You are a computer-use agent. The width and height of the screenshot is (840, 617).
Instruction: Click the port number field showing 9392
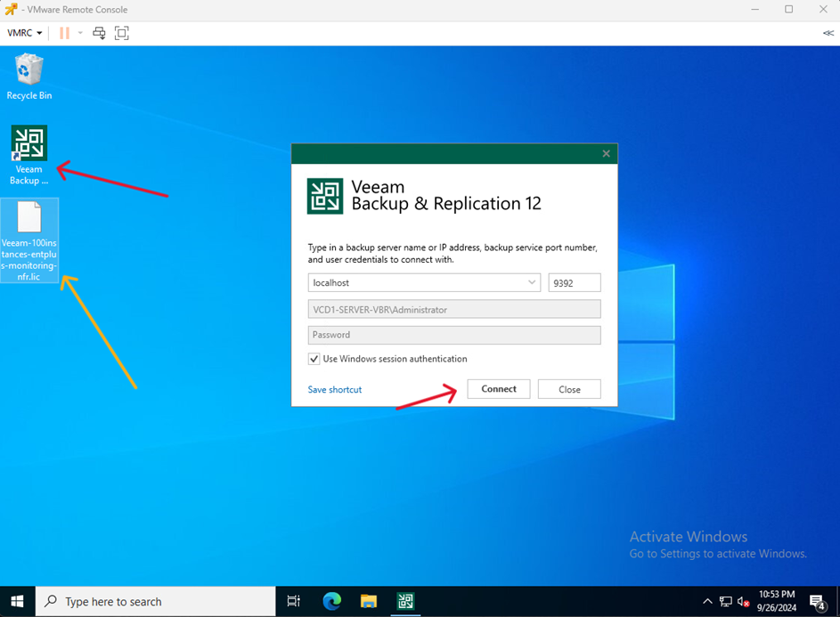[x=574, y=282]
